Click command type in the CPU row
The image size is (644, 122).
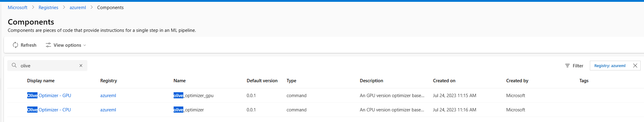[x=296, y=110]
